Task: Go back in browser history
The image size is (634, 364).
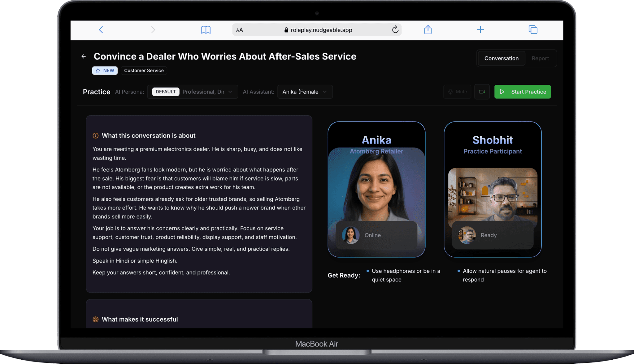Action: tap(101, 30)
